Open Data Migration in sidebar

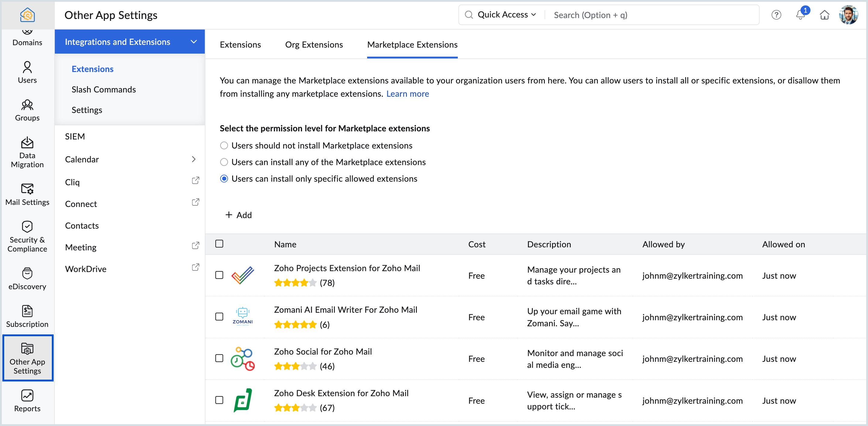pyautogui.click(x=27, y=152)
